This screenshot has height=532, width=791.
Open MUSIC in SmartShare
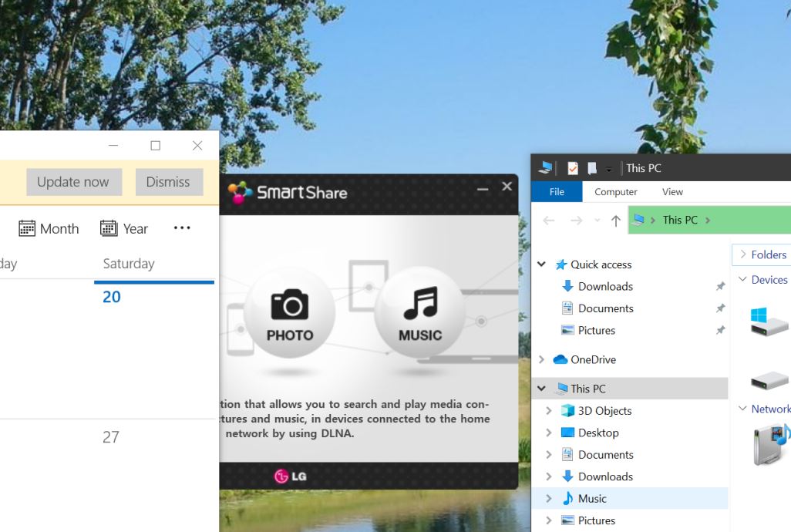point(419,312)
